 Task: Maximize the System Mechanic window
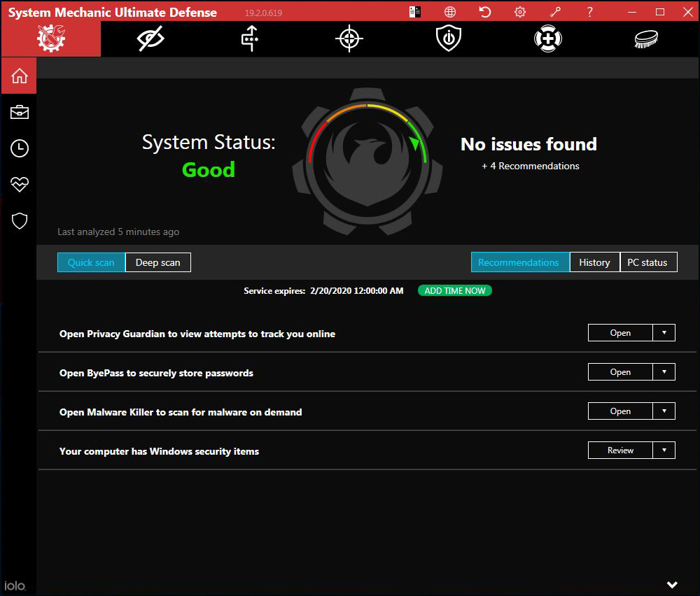coord(660,12)
